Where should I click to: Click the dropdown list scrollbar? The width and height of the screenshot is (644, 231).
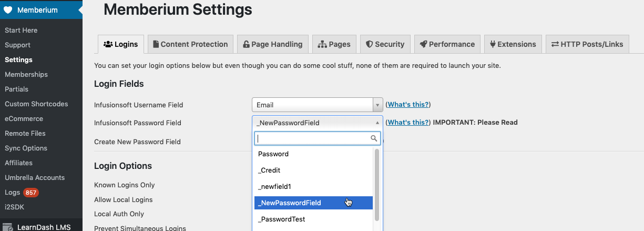click(x=376, y=185)
